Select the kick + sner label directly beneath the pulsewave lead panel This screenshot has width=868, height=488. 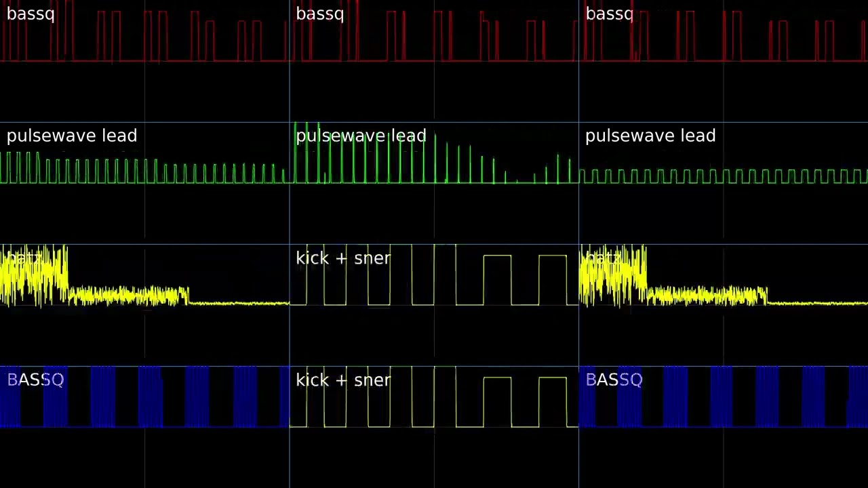click(343, 258)
